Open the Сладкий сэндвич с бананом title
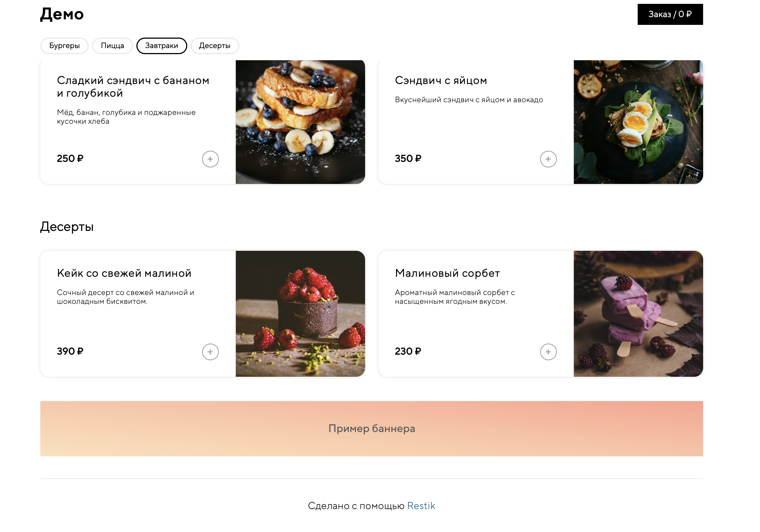The image size is (760, 532). (x=133, y=86)
